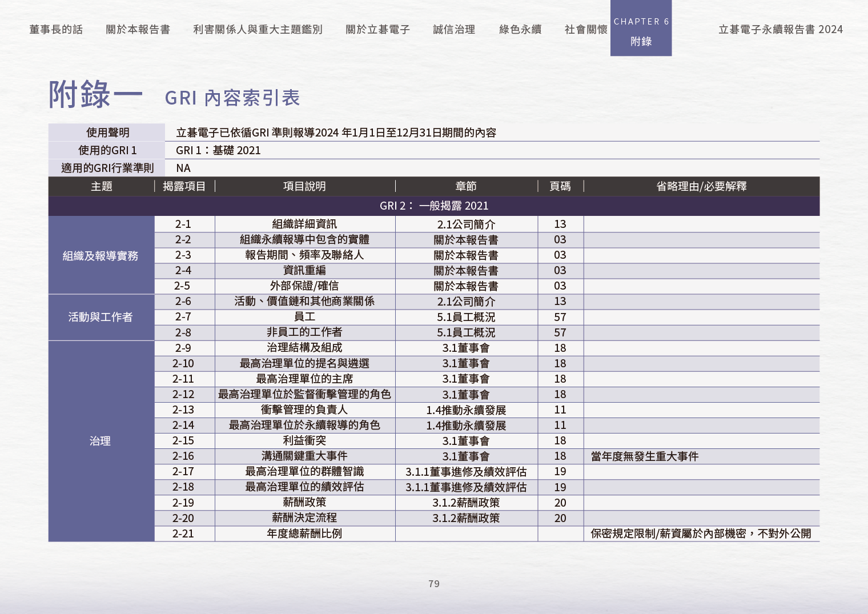
Task: Select 組織永續報導中包含的實體 in row 2-2
Action: click(304, 239)
